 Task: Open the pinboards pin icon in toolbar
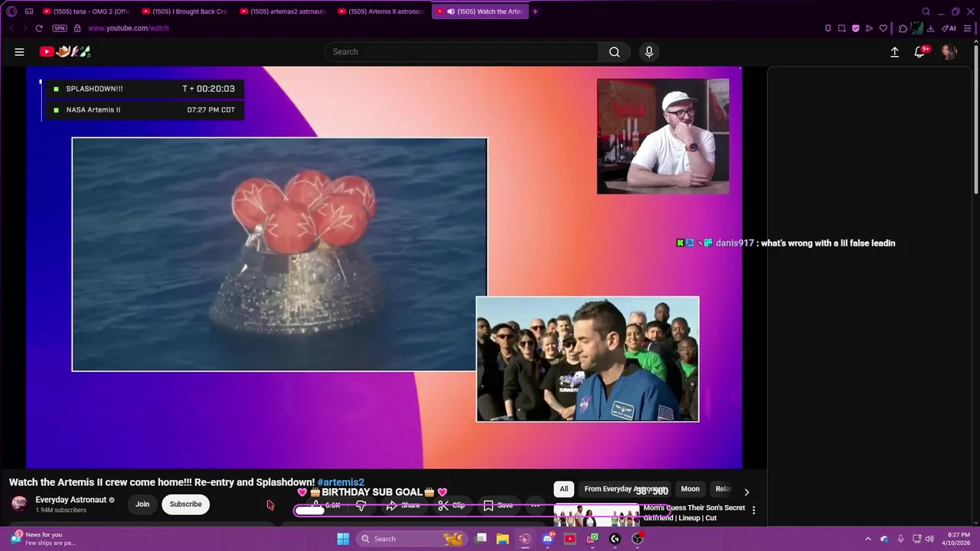click(x=828, y=28)
